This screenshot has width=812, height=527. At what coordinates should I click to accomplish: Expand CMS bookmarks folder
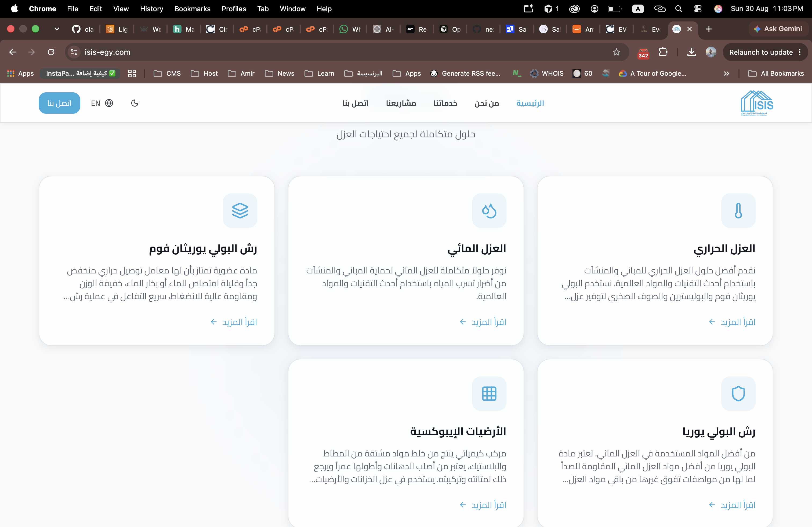(x=167, y=73)
